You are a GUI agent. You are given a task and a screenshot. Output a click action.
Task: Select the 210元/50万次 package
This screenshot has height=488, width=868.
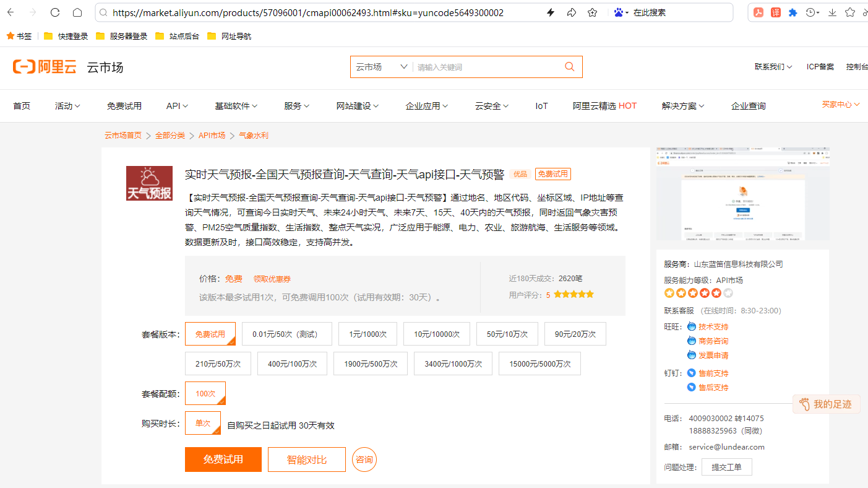coord(218,364)
